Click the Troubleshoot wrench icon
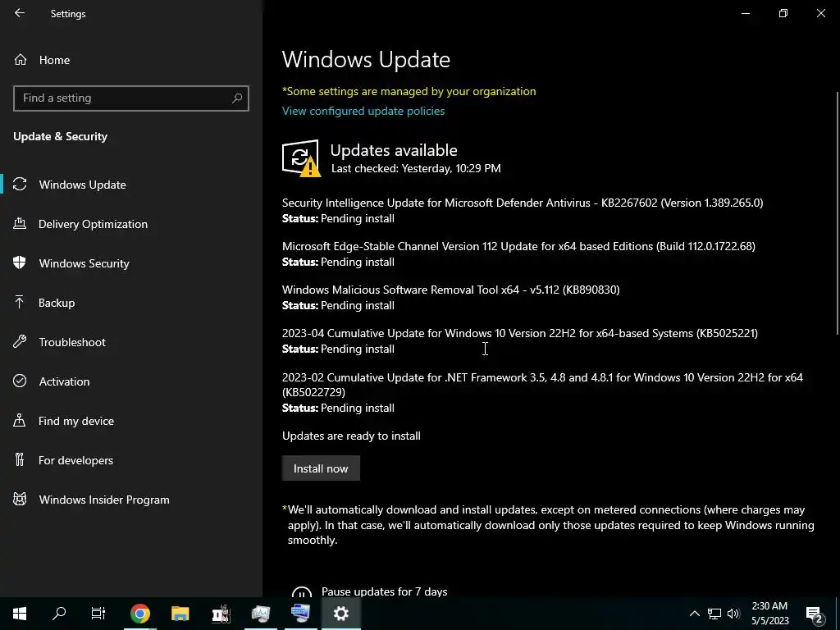This screenshot has height=630, width=840. [20, 342]
